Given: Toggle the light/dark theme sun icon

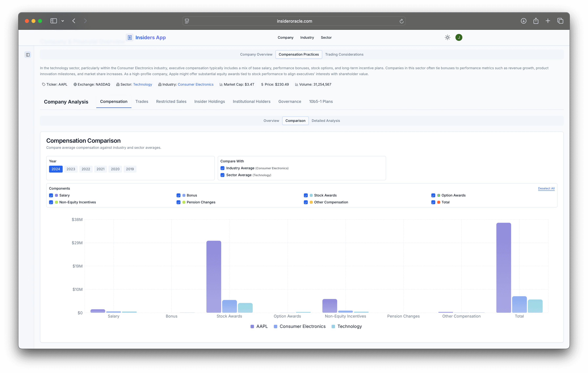Looking at the screenshot, I should click(447, 37).
